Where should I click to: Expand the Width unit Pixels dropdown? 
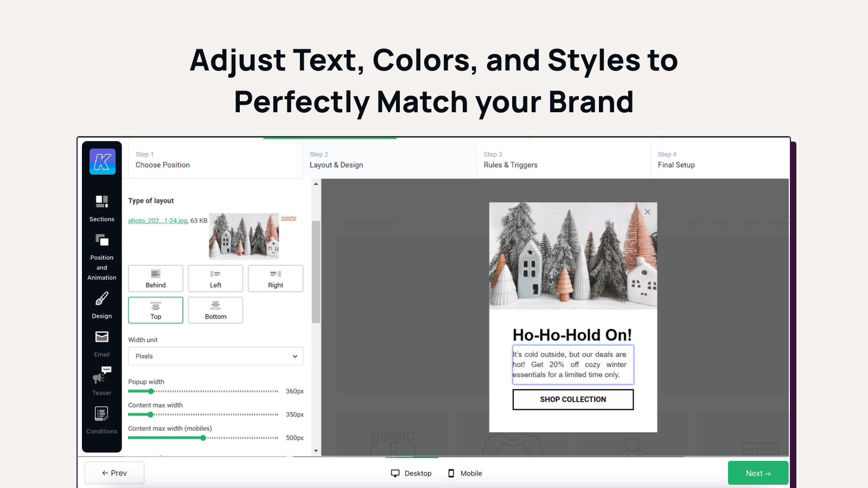pos(216,356)
